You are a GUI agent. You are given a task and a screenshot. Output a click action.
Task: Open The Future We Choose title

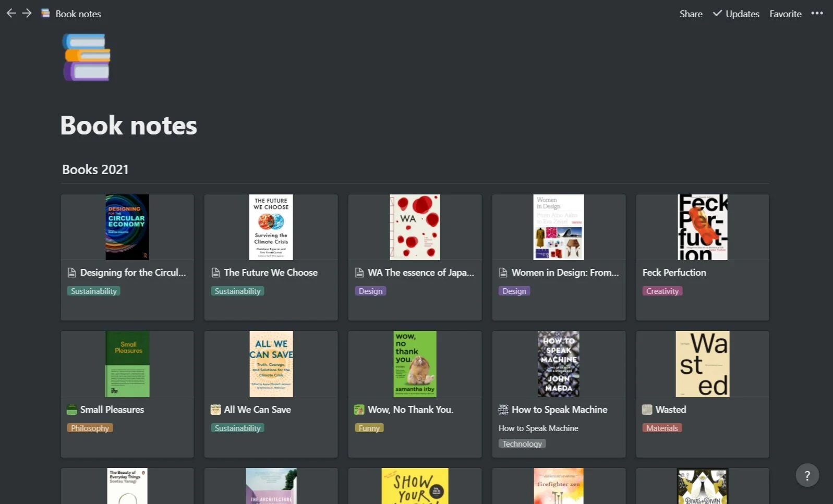click(x=271, y=273)
